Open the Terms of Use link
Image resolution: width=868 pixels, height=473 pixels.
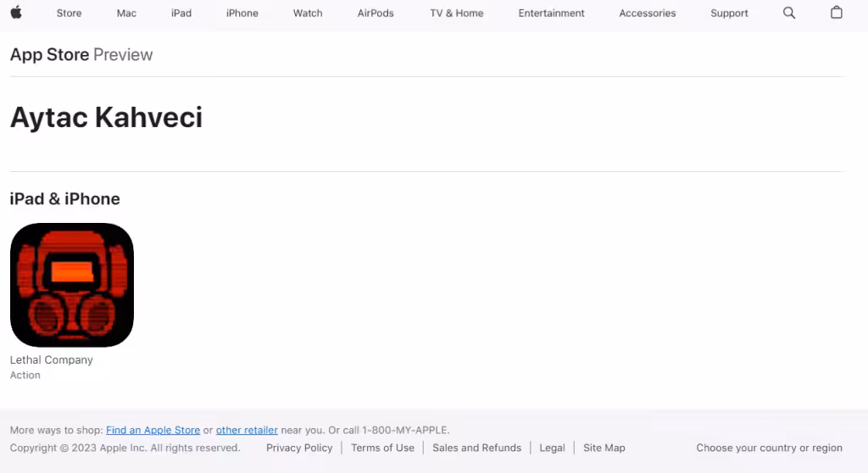click(x=382, y=448)
